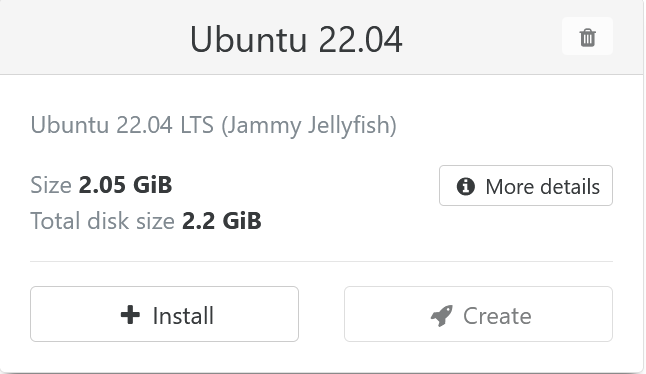This screenshot has height=374, width=646.
Task: Click the word Create on the button
Action: (x=497, y=316)
